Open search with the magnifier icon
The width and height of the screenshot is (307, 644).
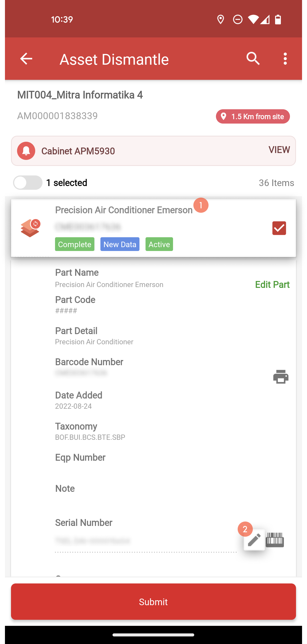(x=253, y=58)
